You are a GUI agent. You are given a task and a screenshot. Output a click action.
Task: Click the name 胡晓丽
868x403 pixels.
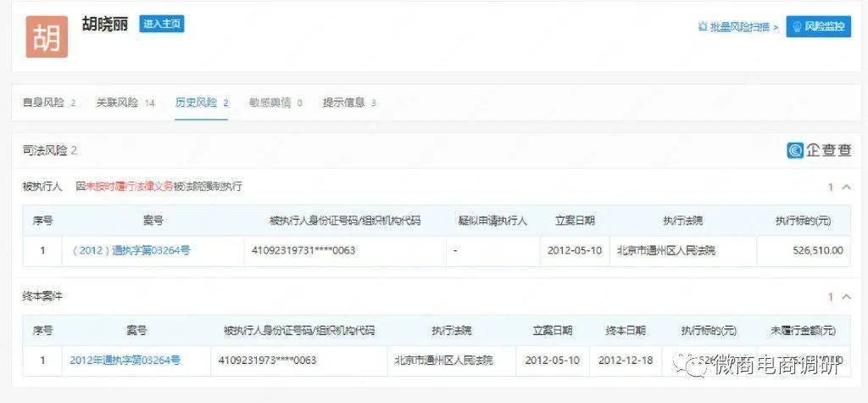click(x=105, y=24)
